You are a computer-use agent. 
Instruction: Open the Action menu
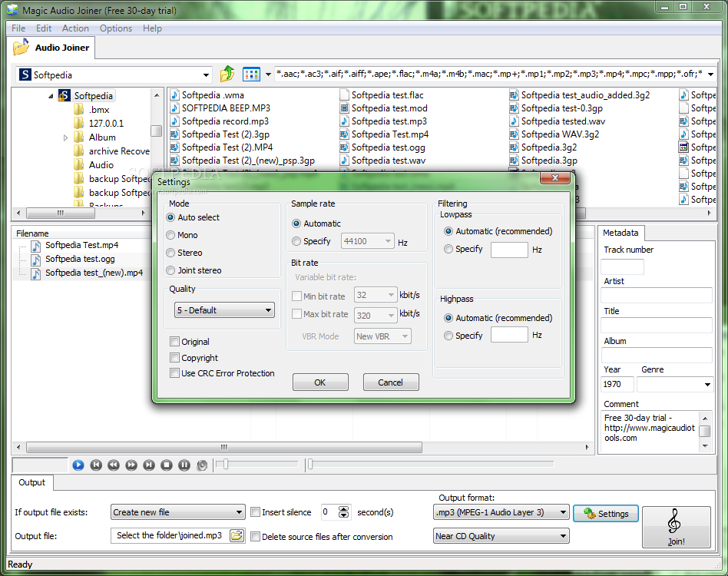pos(76,28)
